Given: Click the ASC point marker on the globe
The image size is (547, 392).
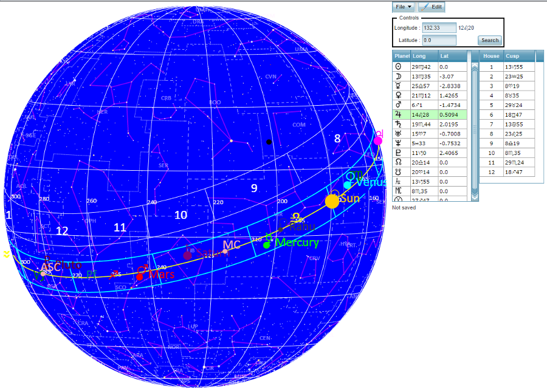Looking at the screenshot, I should pos(43,273).
